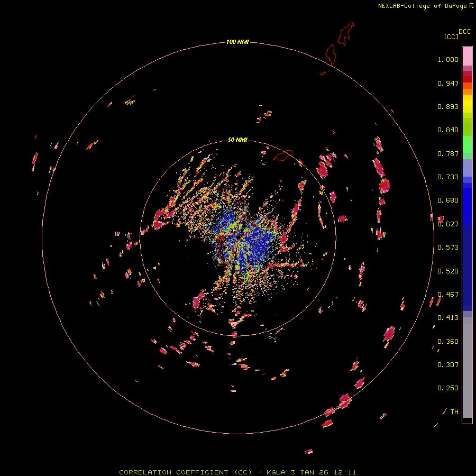Click the Correlation Coefficient KGUA caption
Screen dimensions: 476x476
(237, 472)
